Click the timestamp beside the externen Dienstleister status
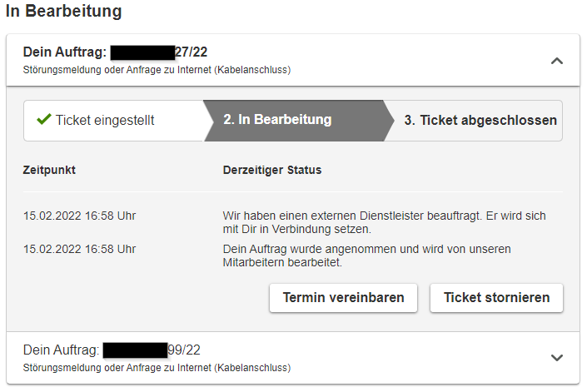 (x=79, y=216)
